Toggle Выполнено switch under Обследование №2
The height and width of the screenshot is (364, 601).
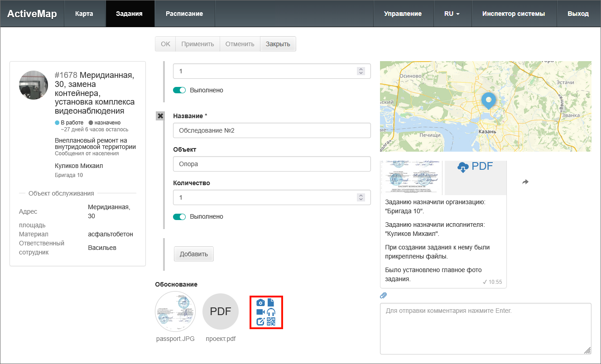179,216
